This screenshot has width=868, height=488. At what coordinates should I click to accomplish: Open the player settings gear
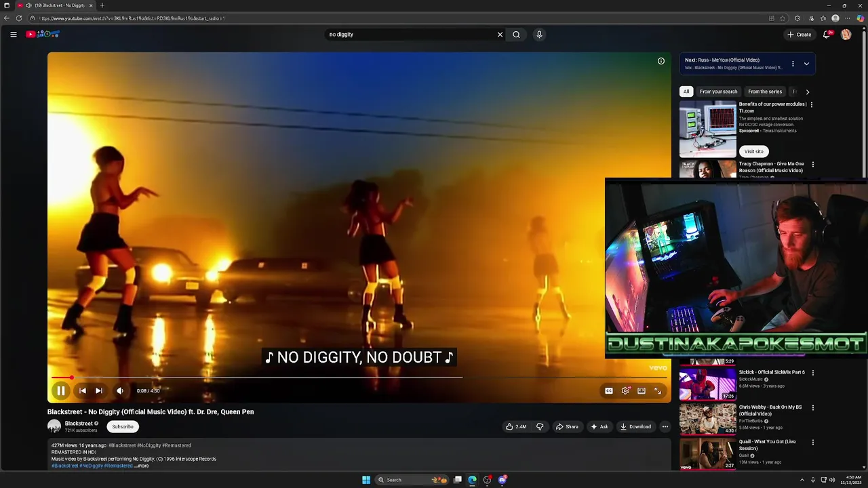click(x=625, y=390)
